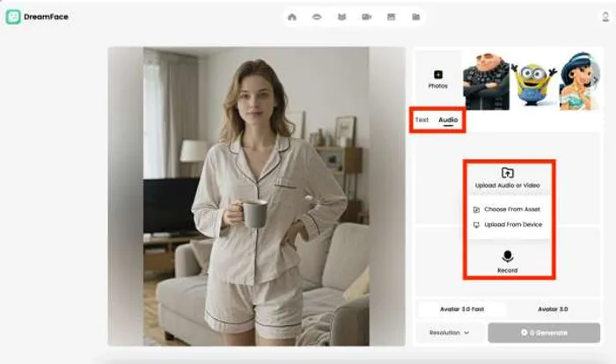Screen dimensions: 616x364
Task: Open the video camera icon in top navigation
Action: click(x=366, y=17)
